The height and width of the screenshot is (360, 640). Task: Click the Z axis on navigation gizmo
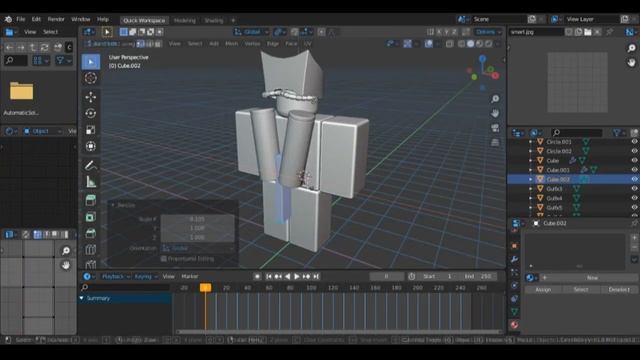(482, 59)
